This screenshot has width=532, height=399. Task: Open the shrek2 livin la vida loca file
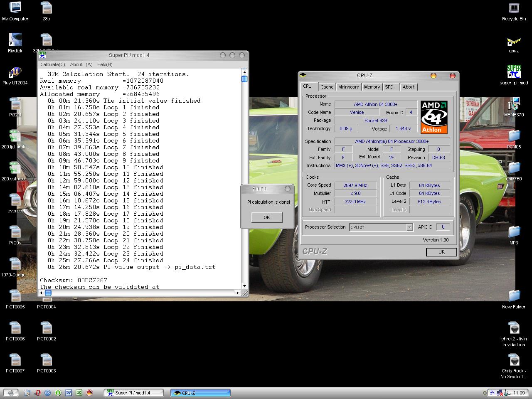pyautogui.click(x=514, y=334)
